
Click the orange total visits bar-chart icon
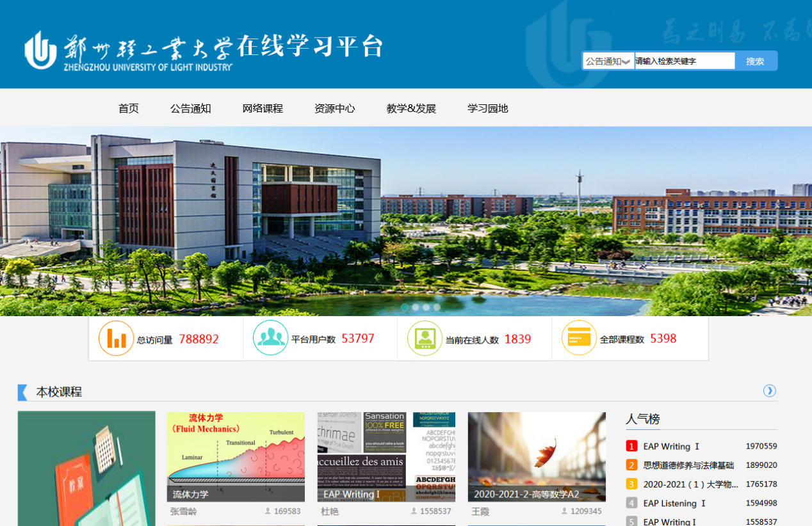(116, 338)
